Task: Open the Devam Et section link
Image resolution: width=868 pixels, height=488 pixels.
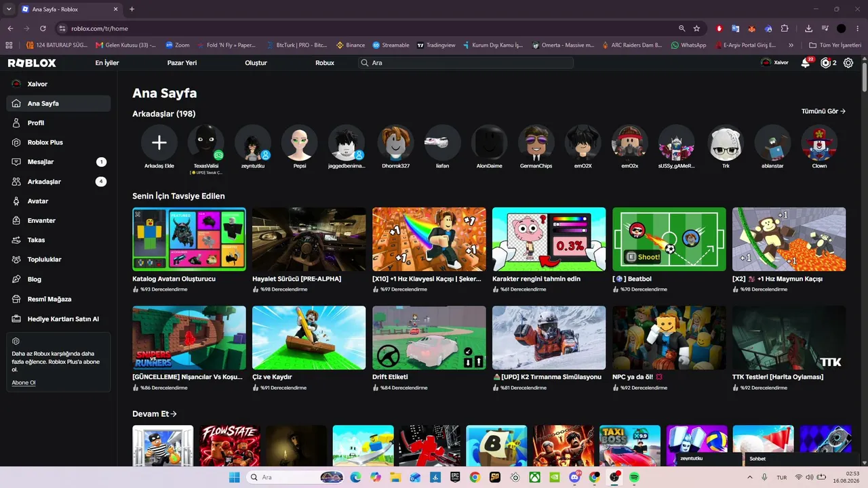Action: 155,413
